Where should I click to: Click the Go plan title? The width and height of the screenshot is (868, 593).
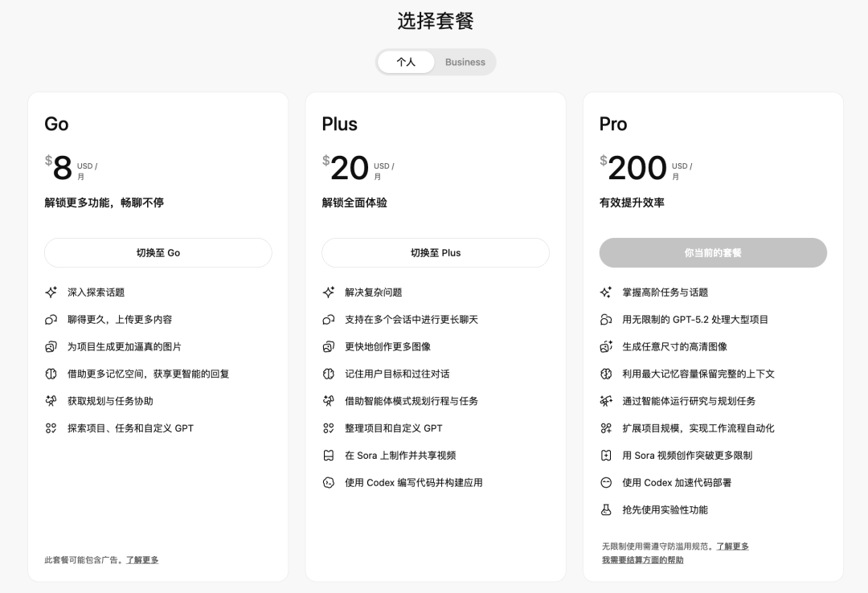(x=56, y=124)
